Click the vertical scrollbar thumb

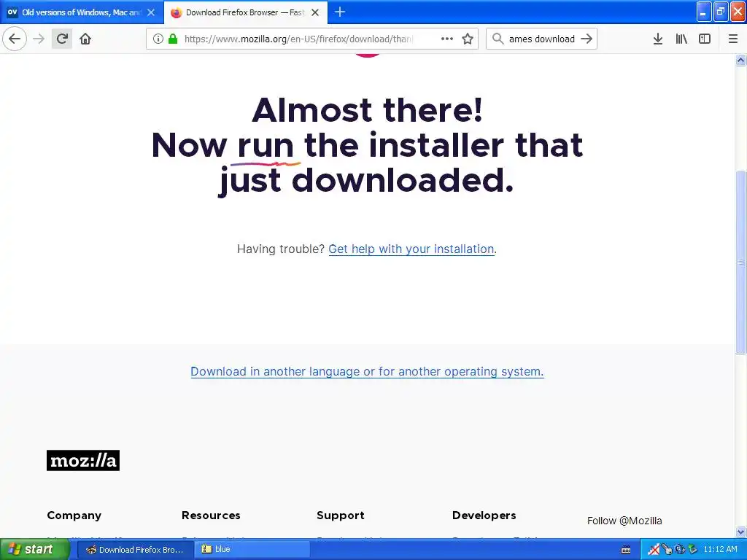741,262
